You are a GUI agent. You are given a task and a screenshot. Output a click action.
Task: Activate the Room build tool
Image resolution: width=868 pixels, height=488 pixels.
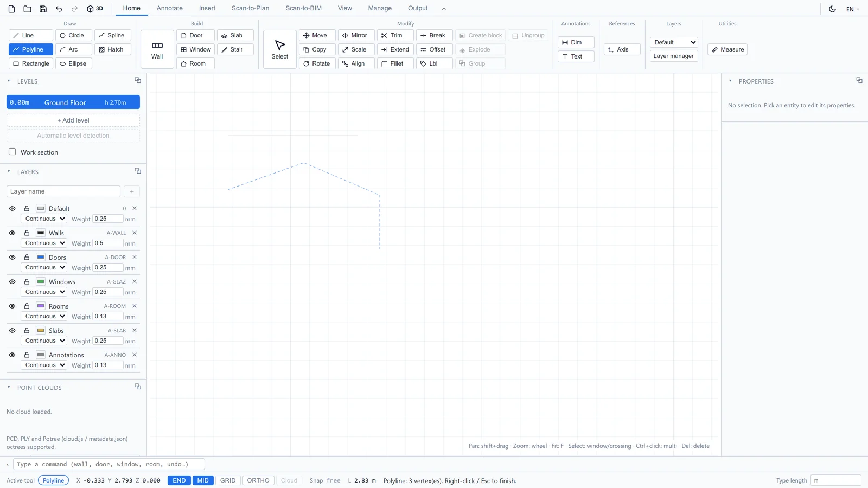[195, 63]
